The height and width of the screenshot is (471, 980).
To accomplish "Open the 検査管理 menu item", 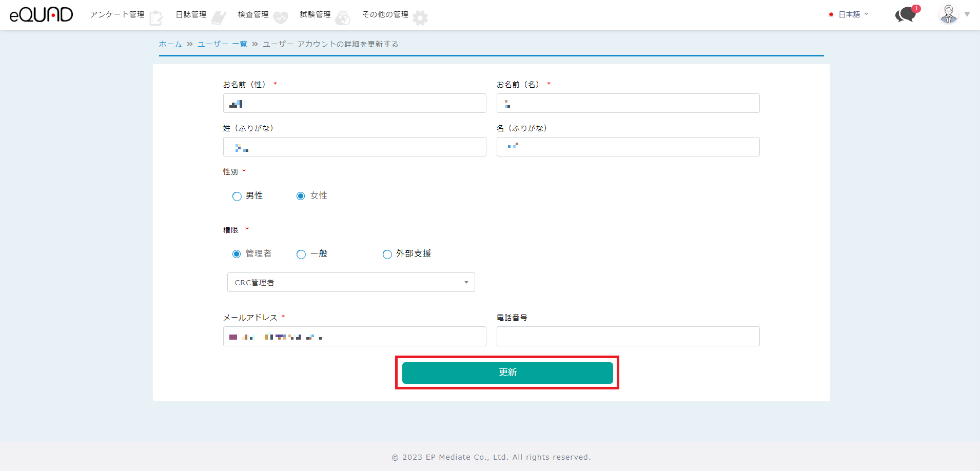I will [x=253, y=14].
